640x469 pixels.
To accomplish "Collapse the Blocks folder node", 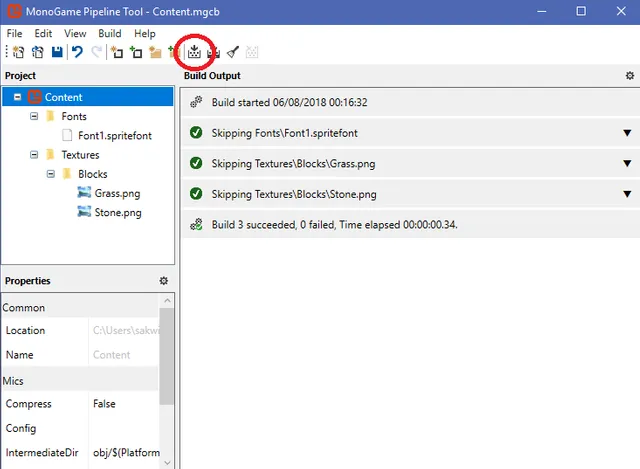I will [x=51, y=174].
